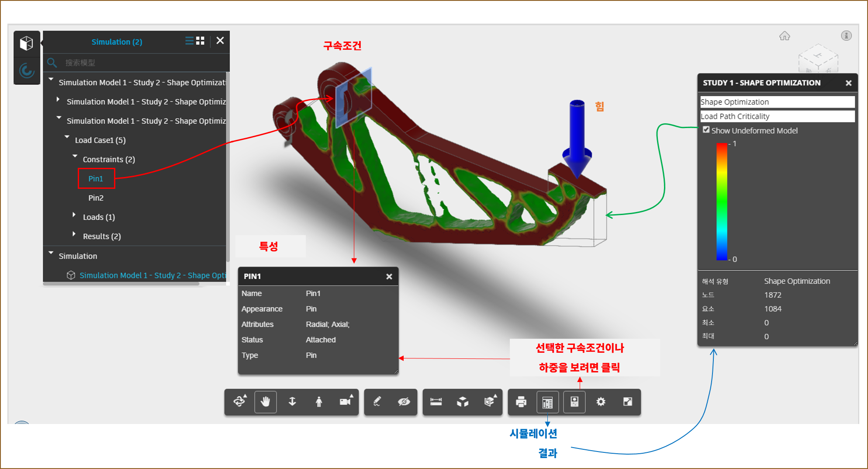
Task: Switch browser to list view
Action: coord(189,41)
